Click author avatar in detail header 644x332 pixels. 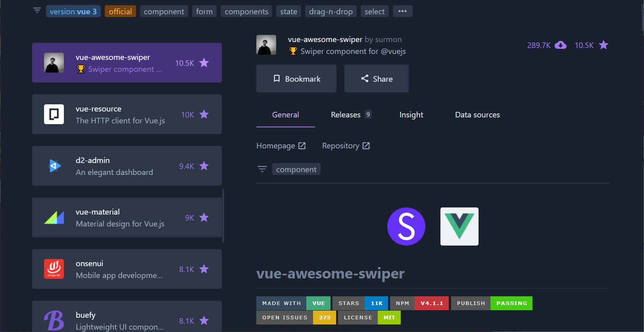(266, 45)
